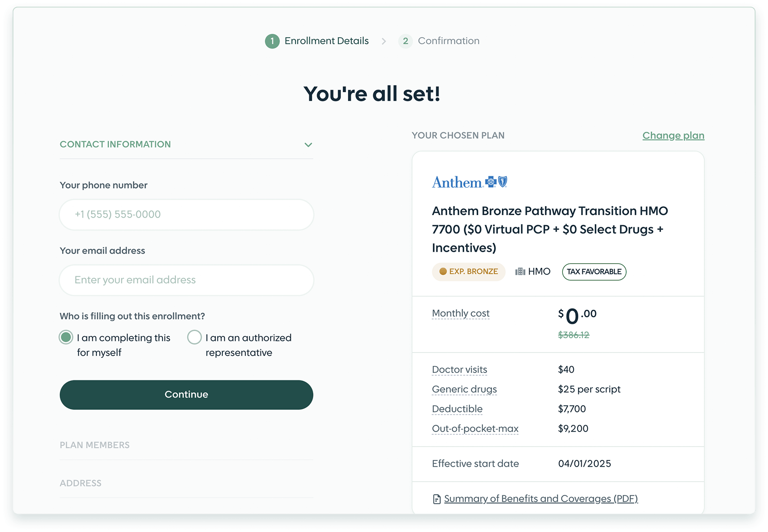Open Summary of Benefits and Coverages PDF
This screenshot has height=532, width=768.
click(541, 499)
